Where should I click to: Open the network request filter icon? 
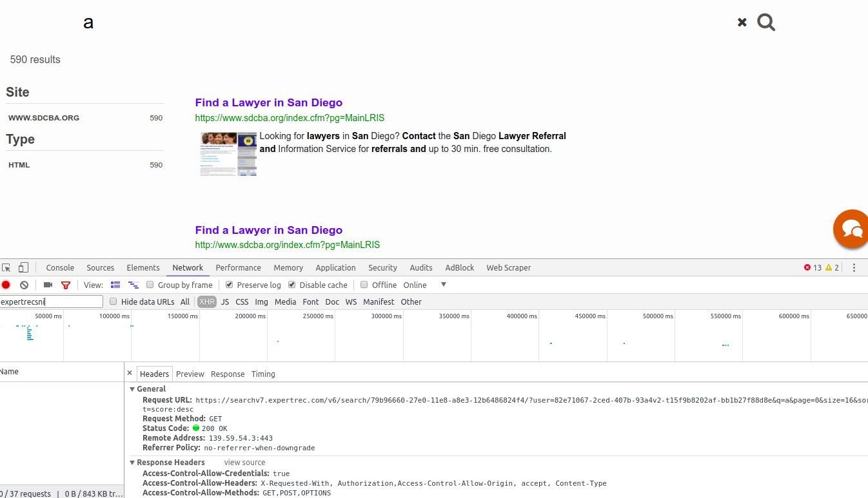click(x=65, y=284)
